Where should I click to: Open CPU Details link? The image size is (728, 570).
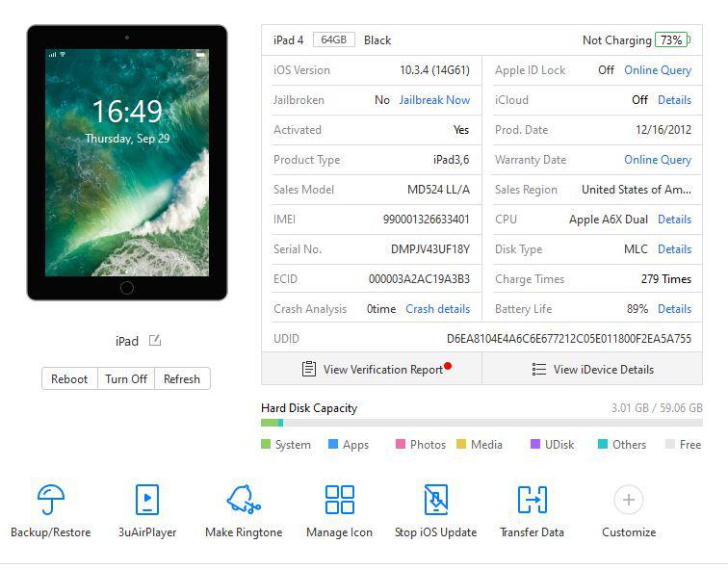[675, 220]
